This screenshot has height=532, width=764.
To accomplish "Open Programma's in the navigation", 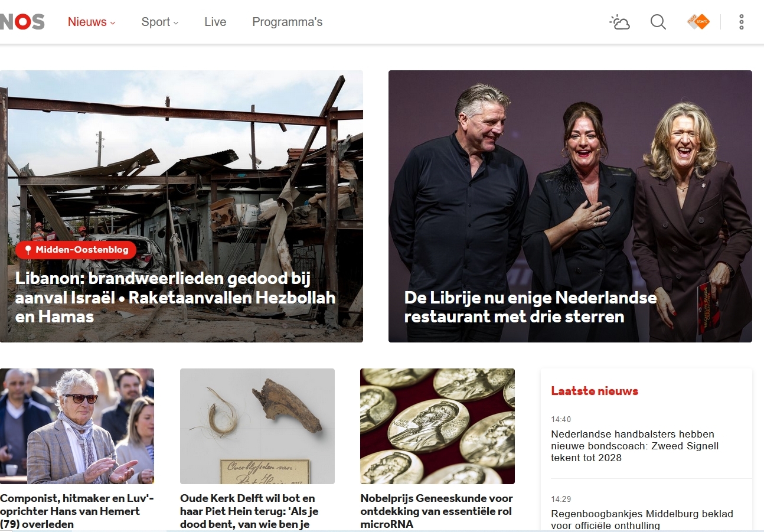I will 288,22.
